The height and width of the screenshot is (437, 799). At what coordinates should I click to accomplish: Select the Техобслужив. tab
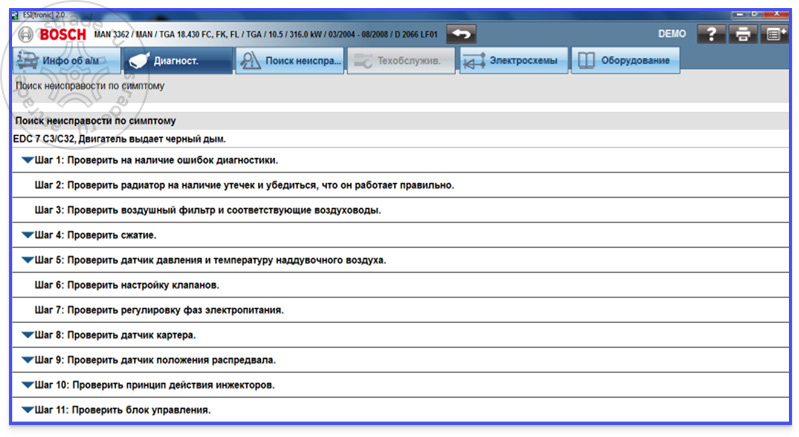pos(401,60)
